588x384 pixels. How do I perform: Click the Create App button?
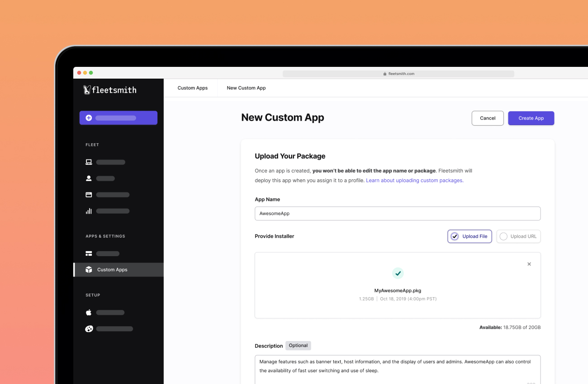coord(531,118)
